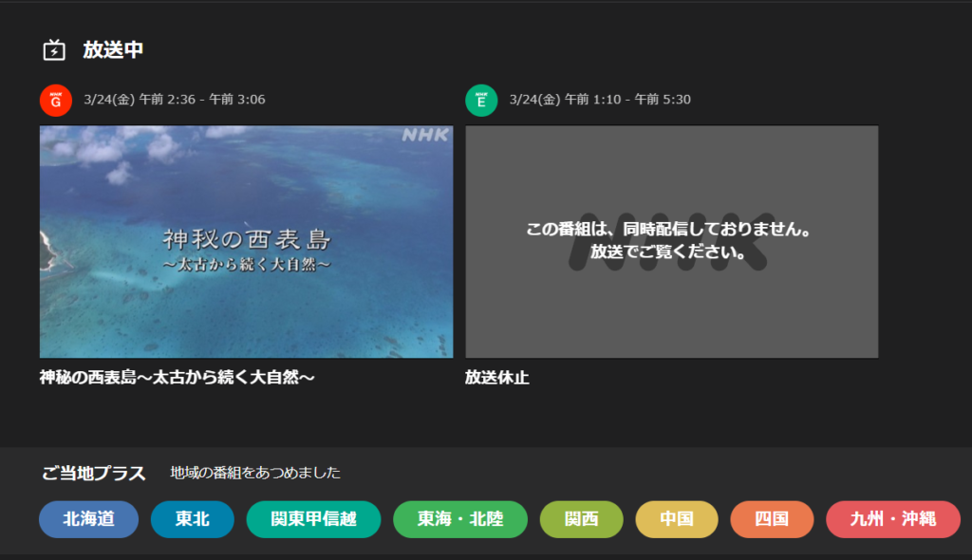Select the green NHK E channel badge
The height and width of the screenshot is (560, 972).
coord(481,100)
